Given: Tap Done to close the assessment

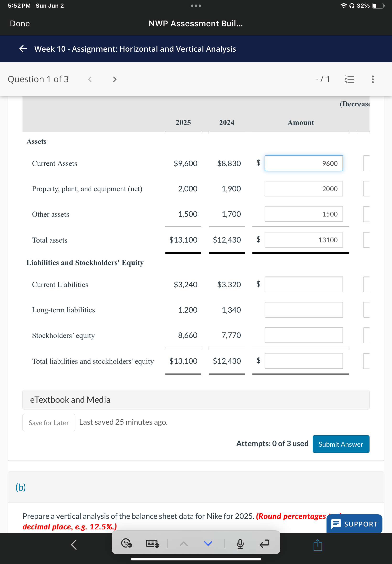Looking at the screenshot, I should (20, 24).
